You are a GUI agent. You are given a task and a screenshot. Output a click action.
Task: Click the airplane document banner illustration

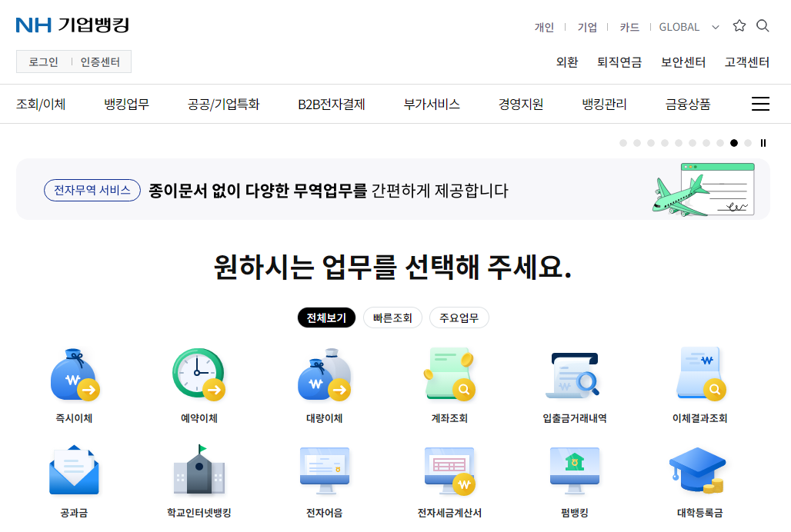[703, 189]
